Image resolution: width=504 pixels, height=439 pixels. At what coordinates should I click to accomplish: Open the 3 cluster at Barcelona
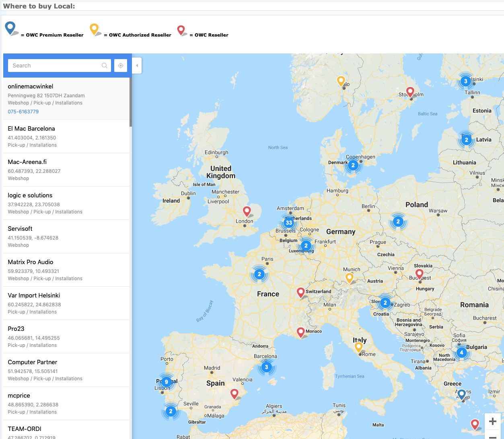266,367
